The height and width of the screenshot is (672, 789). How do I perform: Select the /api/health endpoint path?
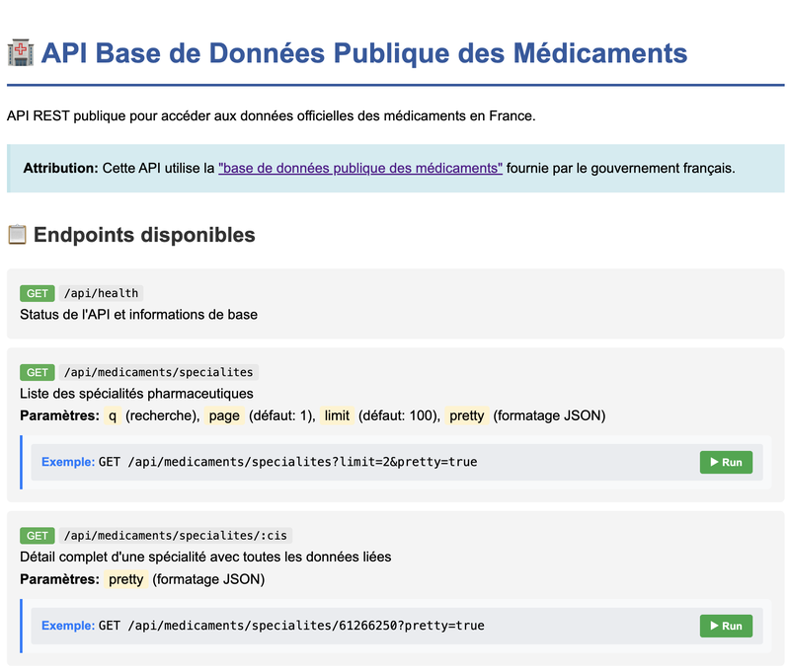coord(101,293)
